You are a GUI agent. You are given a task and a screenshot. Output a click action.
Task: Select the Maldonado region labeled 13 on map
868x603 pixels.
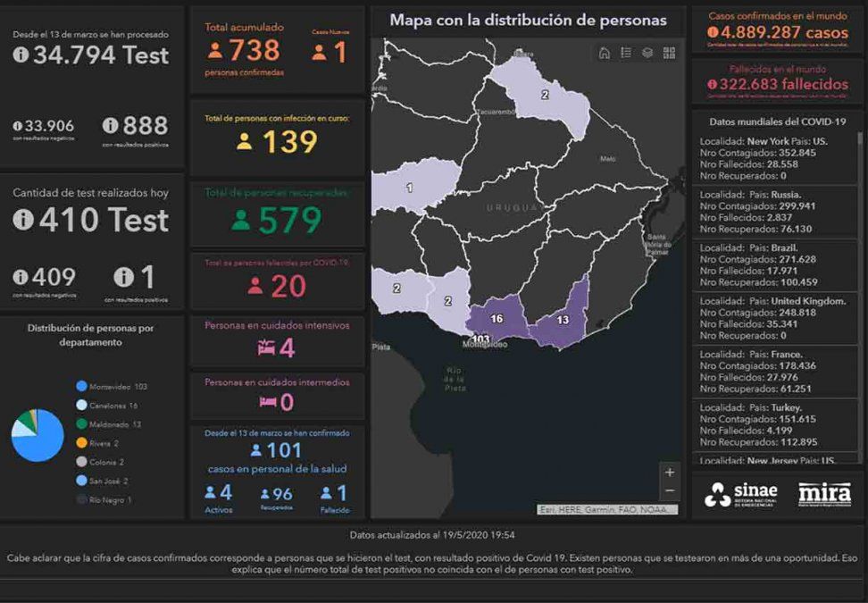tap(564, 317)
